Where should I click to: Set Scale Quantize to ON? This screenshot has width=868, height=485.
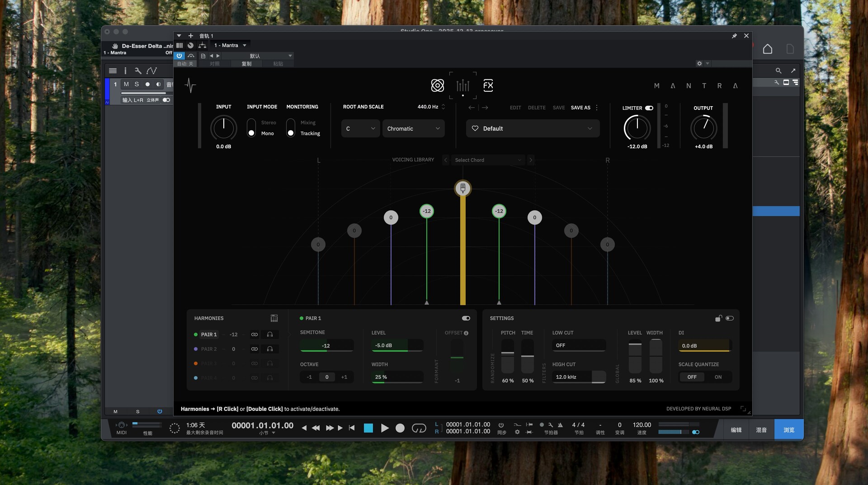718,377
